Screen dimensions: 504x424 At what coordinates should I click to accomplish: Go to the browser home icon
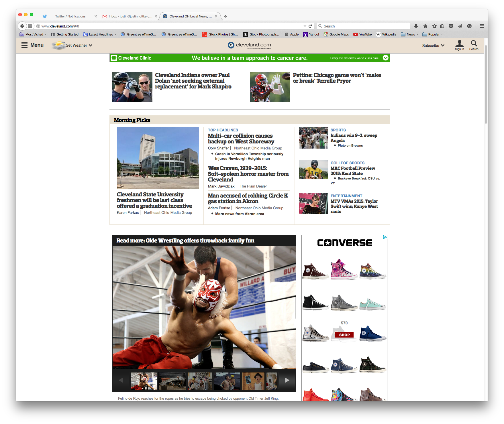pyautogui.click(x=425, y=26)
